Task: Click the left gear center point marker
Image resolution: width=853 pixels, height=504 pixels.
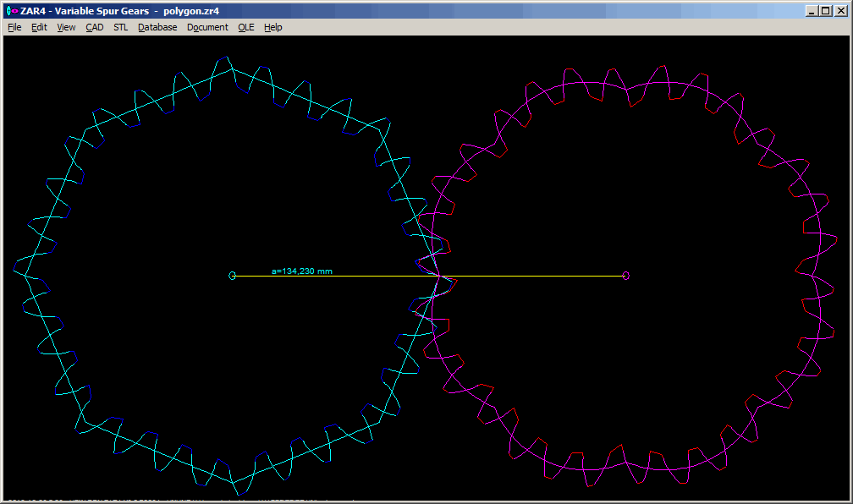Action: [x=233, y=276]
